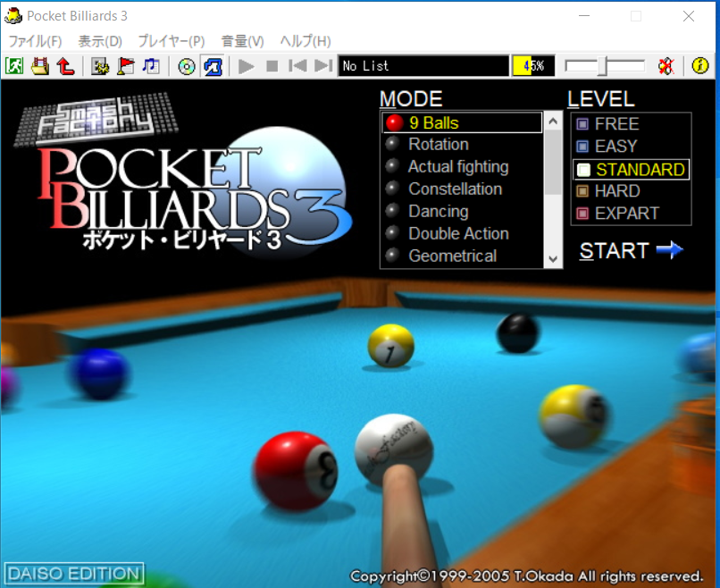Toggle the blue repeat music note button
720x588 pixels.
tap(213, 67)
